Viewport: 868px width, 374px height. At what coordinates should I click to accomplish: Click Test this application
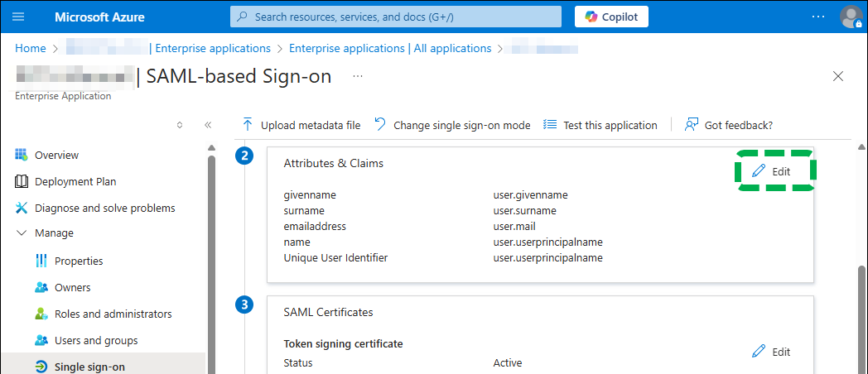pos(600,125)
